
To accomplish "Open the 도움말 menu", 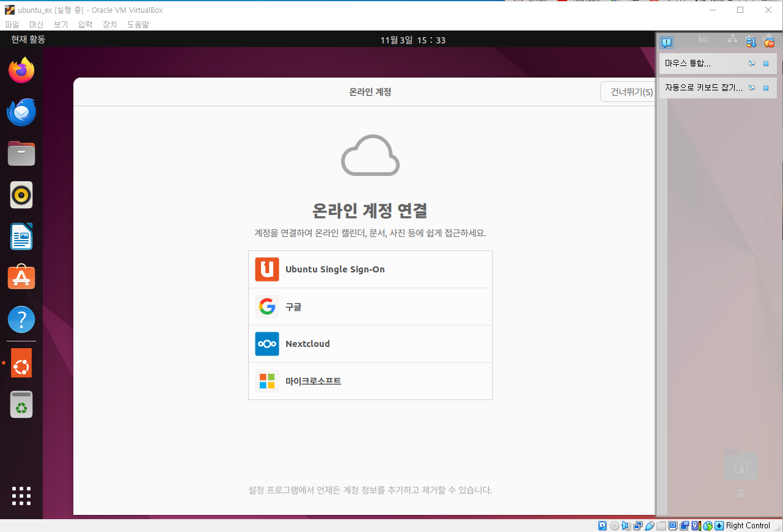I will point(138,24).
